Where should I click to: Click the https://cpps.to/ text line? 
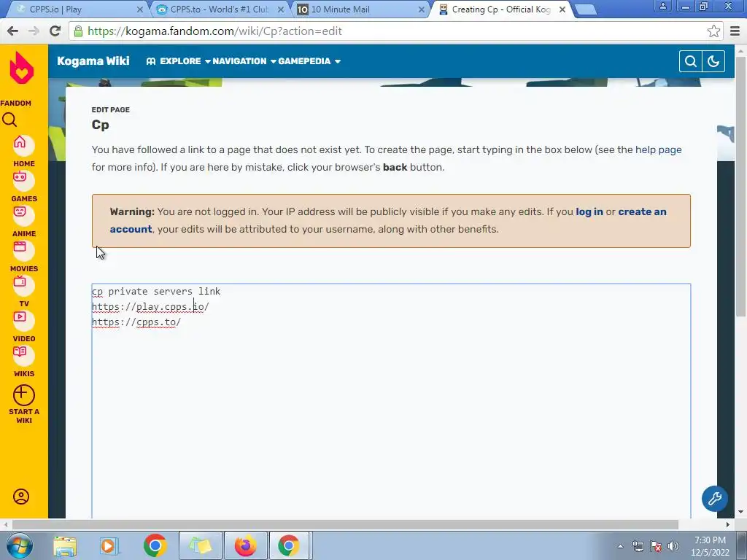136,322
